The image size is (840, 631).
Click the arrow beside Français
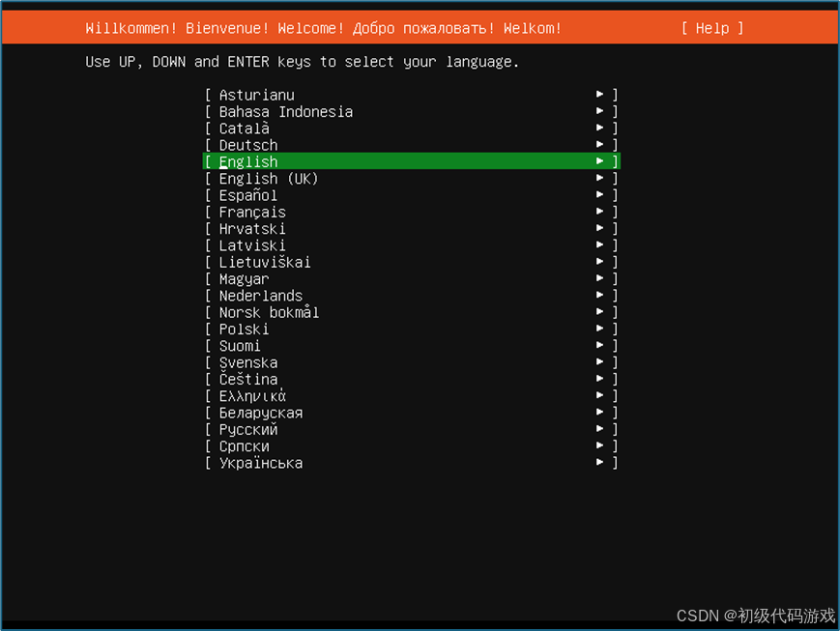[599, 211]
